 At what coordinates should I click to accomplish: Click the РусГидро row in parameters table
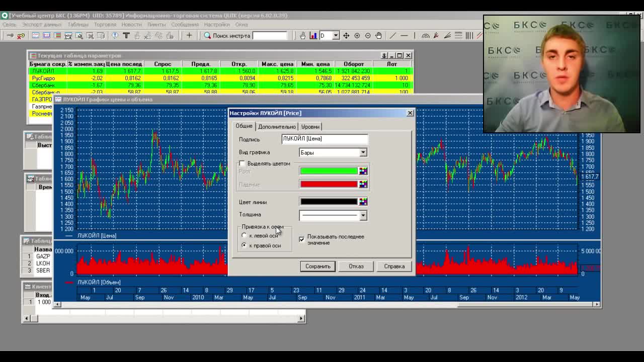(220, 78)
